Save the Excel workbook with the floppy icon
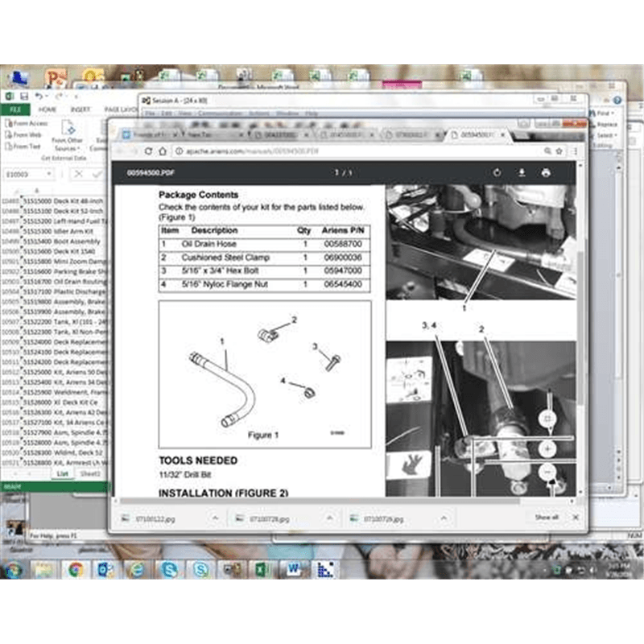 tap(24, 96)
